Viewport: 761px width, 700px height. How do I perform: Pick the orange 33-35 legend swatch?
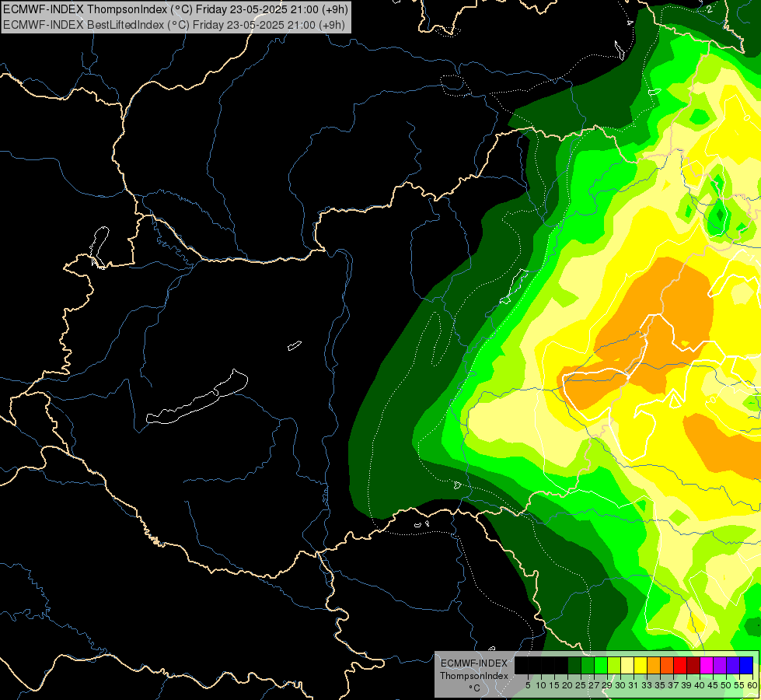(x=654, y=665)
